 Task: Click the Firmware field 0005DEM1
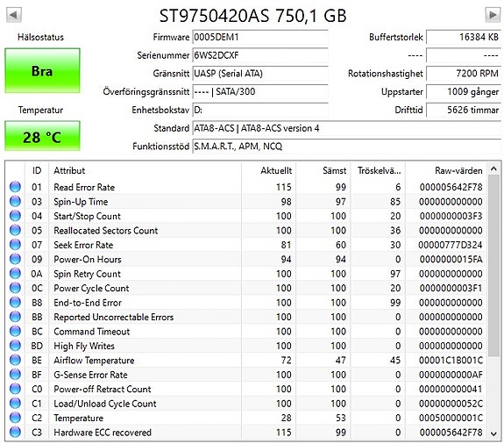(x=260, y=37)
